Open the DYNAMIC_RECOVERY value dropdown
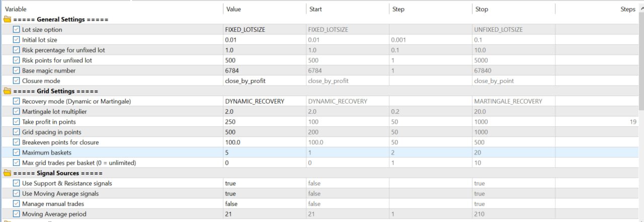 [x=264, y=101]
